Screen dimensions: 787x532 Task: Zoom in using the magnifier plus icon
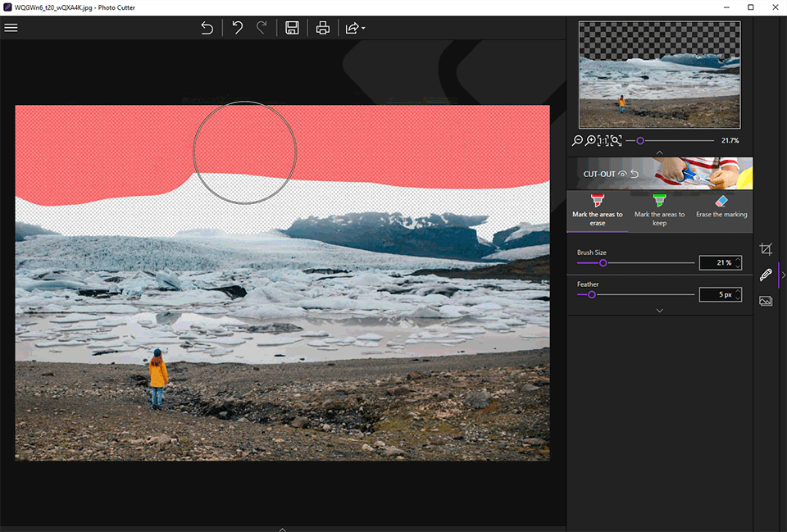[x=590, y=141]
